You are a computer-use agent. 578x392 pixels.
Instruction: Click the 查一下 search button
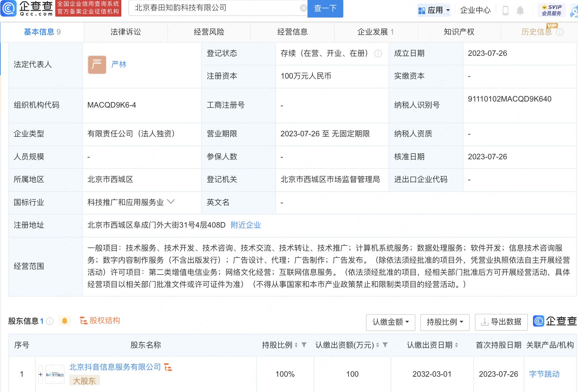tap(325, 8)
